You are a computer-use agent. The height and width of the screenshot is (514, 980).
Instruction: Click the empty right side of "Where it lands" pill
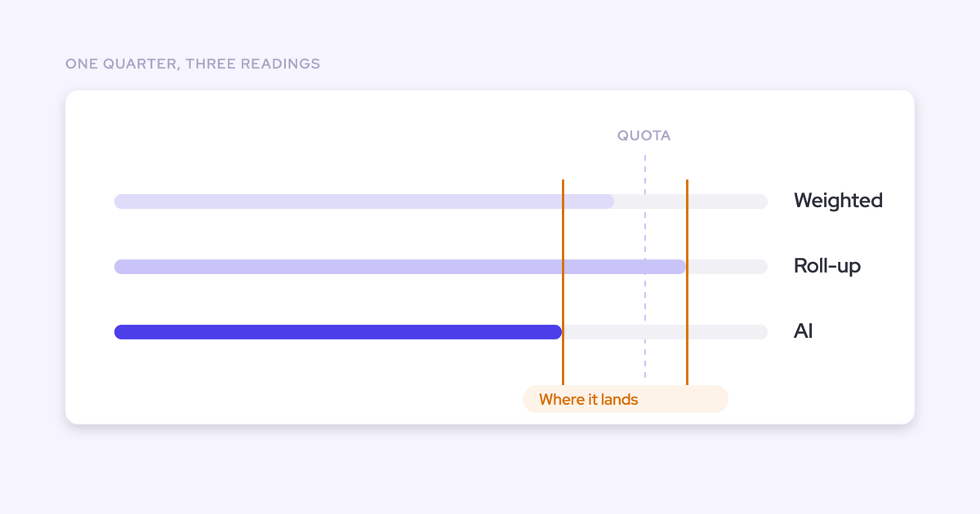[x=684, y=399]
